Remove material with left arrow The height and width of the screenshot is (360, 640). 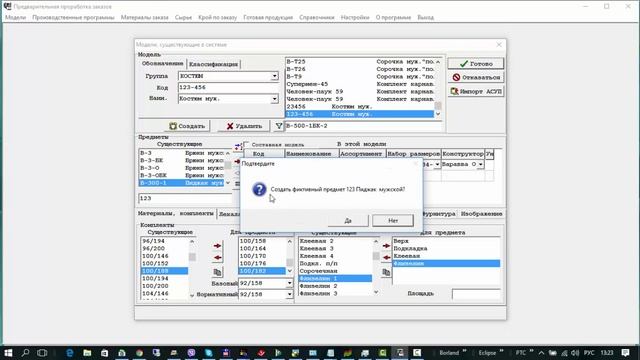[x=386, y=258]
